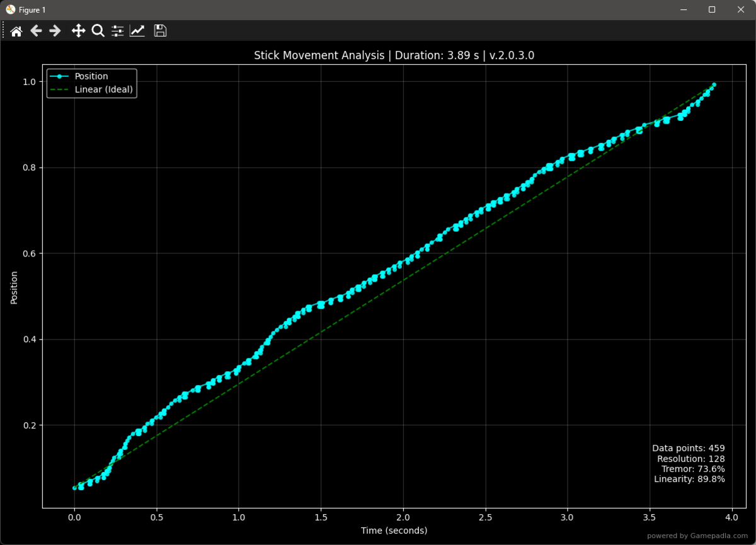The image size is (756, 545).
Task: Go back to the previous view
Action: pos(36,31)
